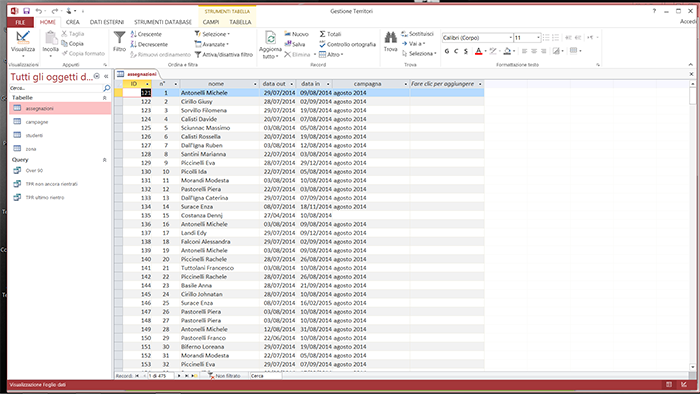Align text left in ribbon
700x394 pixels.
pos(525,51)
